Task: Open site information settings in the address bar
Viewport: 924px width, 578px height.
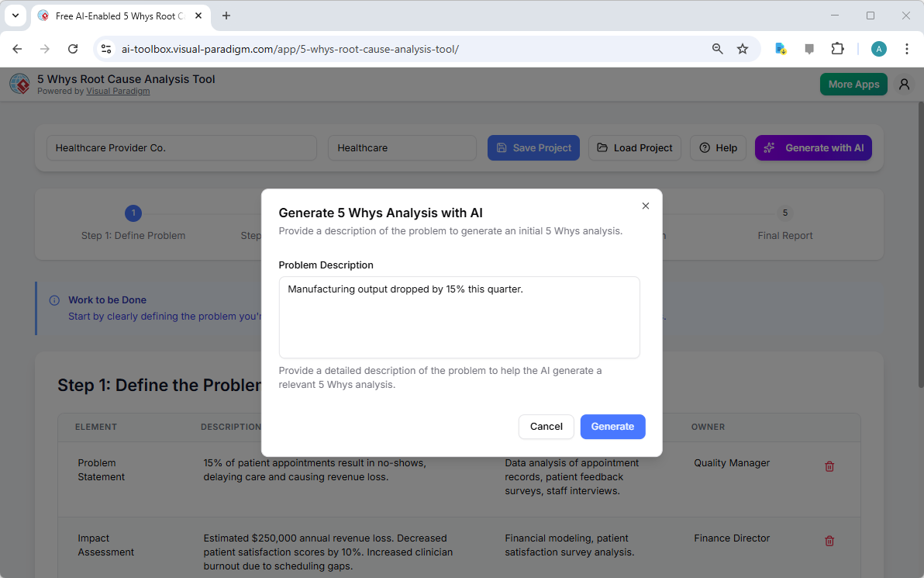Action: coord(105,48)
